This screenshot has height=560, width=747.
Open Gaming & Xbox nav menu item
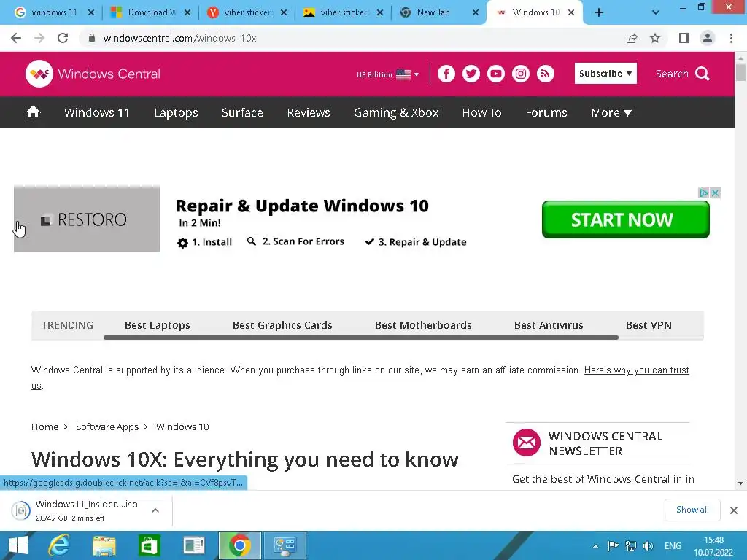click(396, 112)
